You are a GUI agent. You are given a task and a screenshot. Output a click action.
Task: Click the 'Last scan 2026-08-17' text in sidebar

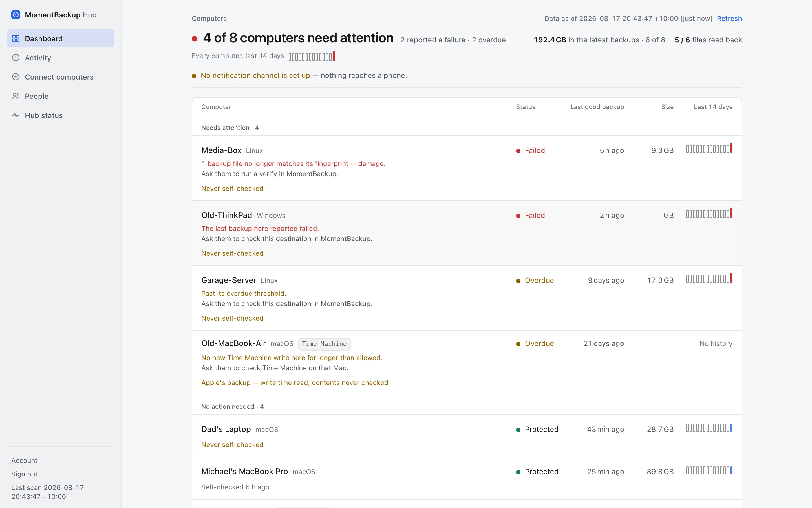[x=47, y=492]
